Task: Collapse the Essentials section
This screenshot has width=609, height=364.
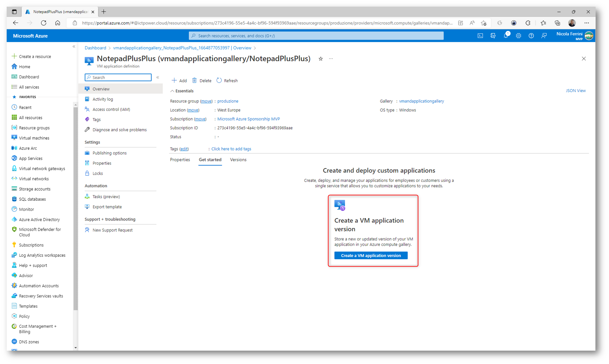Action: pyautogui.click(x=172, y=91)
